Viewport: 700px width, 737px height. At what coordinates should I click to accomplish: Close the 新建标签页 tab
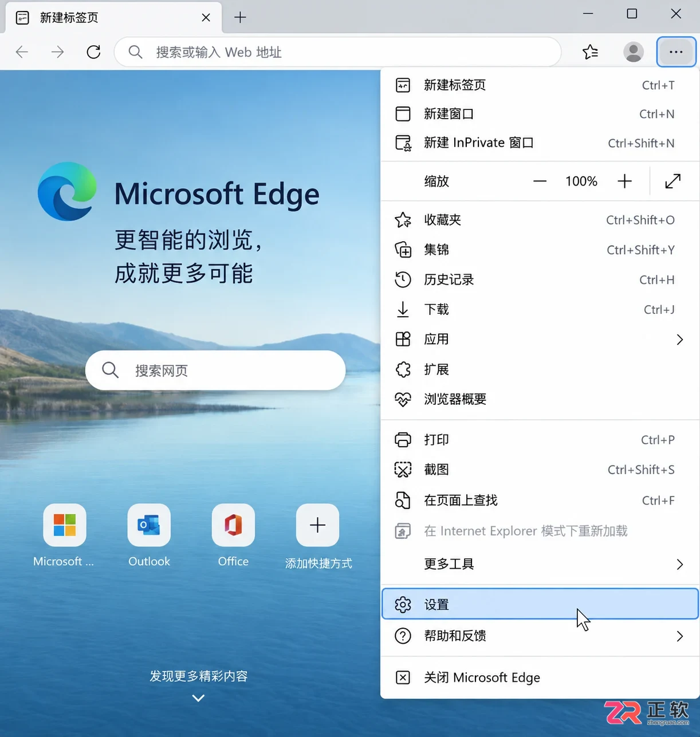pos(206,18)
